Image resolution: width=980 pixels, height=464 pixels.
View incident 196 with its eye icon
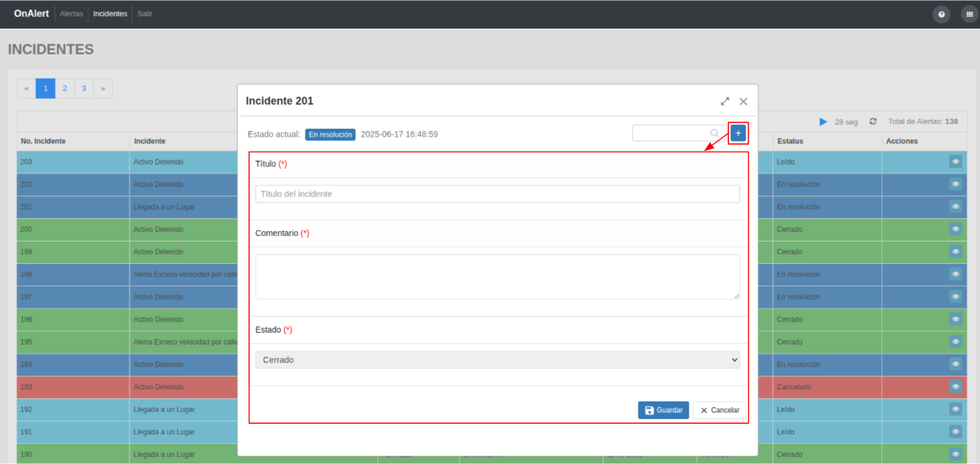(956, 319)
